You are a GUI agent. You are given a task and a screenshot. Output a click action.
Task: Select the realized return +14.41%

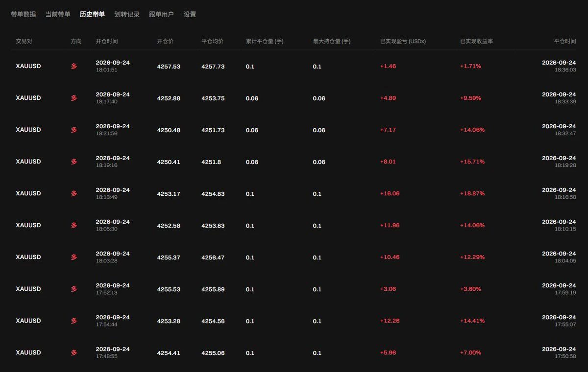pos(472,321)
